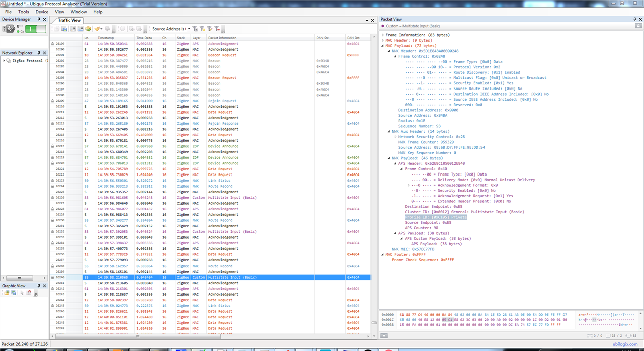Pin the Device Manager panel
This screenshot has width=644, height=351.
tap(39, 19)
